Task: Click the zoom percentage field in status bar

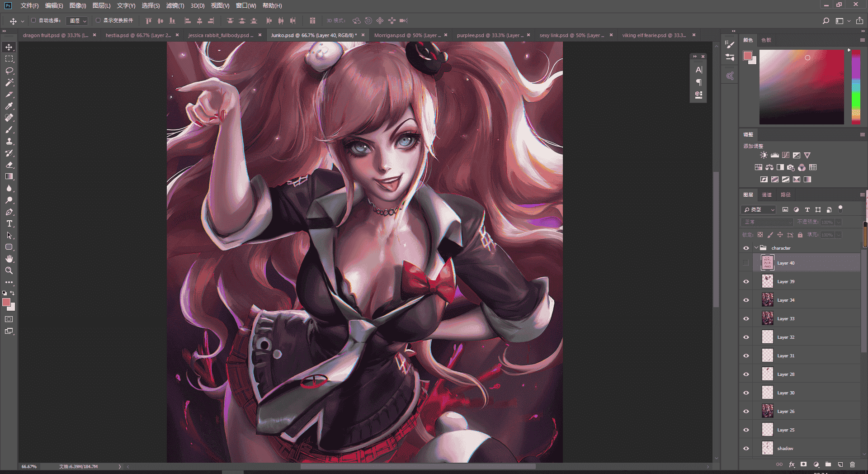Action: (29, 466)
